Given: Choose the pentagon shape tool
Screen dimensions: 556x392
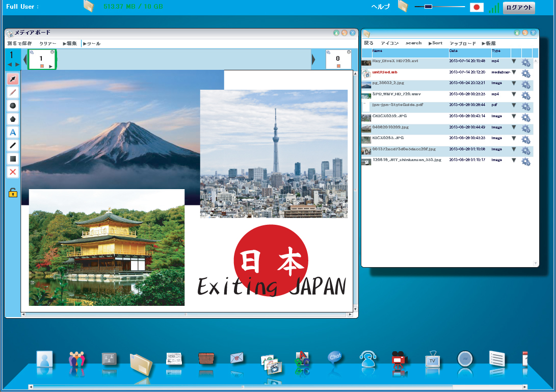Looking at the screenshot, I should coord(13,119).
